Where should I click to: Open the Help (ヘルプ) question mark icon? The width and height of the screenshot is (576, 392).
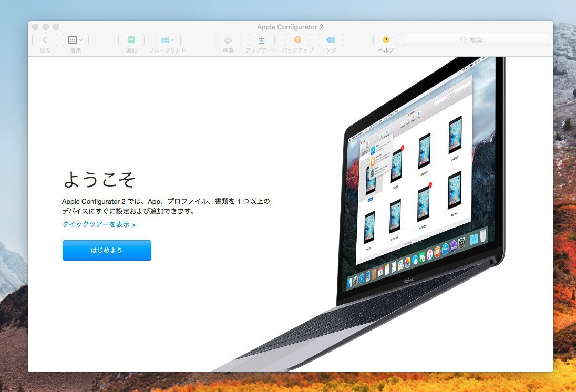[x=386, y=40]
